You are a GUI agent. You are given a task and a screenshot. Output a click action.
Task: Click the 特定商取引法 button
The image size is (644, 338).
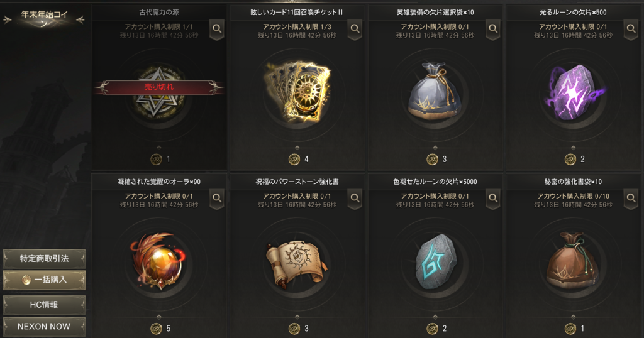click(x=45, y=258)
